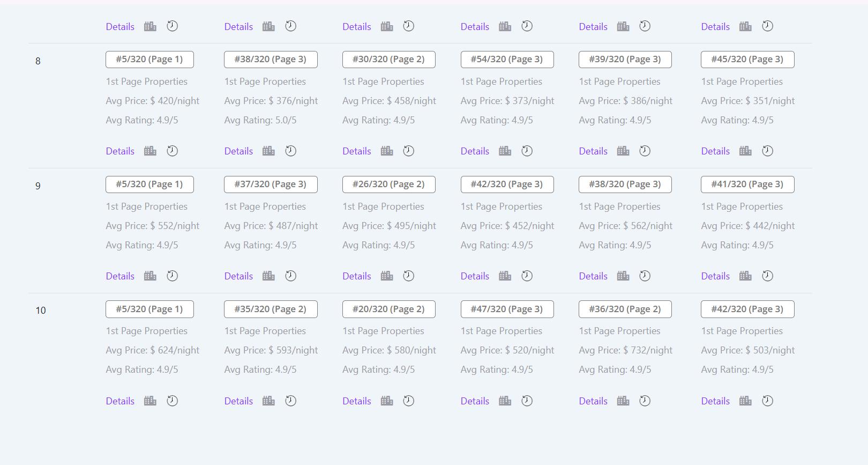This screenshot has height=465, width=868.
Task: Click Details under row 9 #26/320
Action: (x=357, y=276)
